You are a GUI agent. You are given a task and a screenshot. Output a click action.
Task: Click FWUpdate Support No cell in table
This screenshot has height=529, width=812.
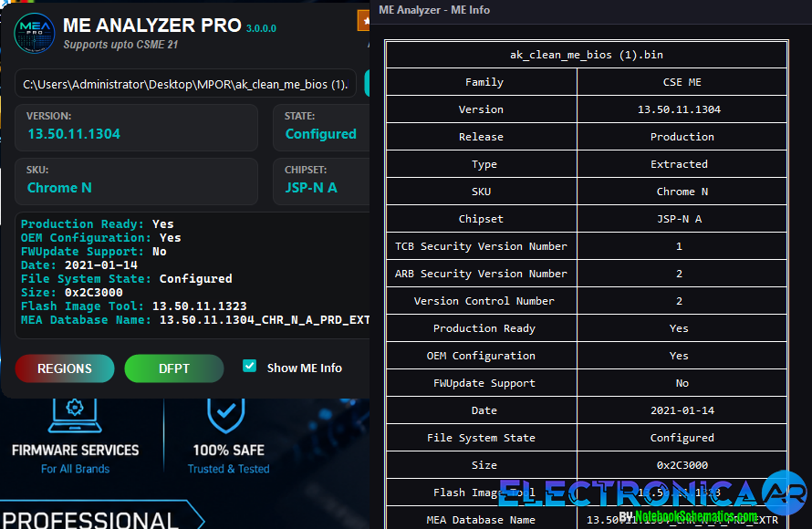coord(682,383)
